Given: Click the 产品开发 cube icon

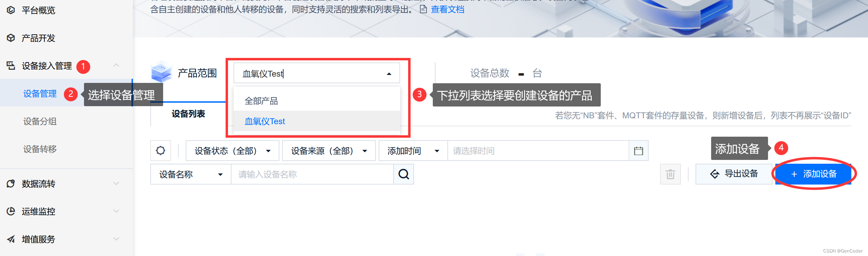Looking at the screenshot, I should pos(11,38).
